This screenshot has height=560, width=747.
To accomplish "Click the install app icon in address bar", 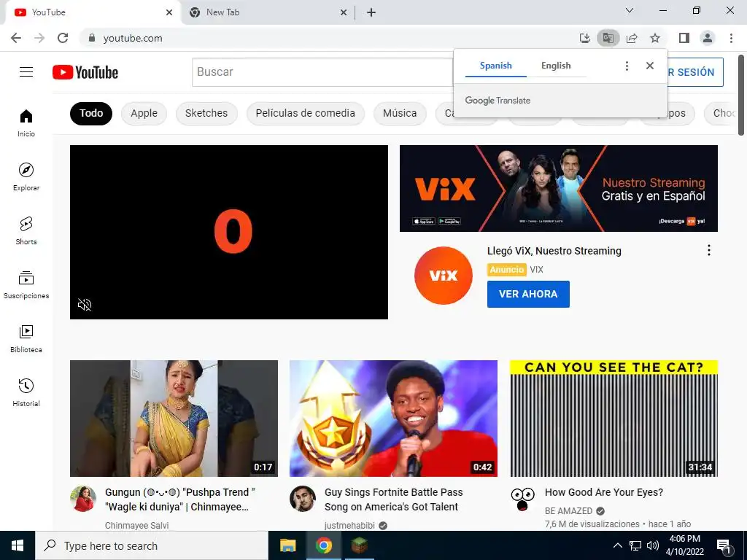I will [x=584, y=38].
